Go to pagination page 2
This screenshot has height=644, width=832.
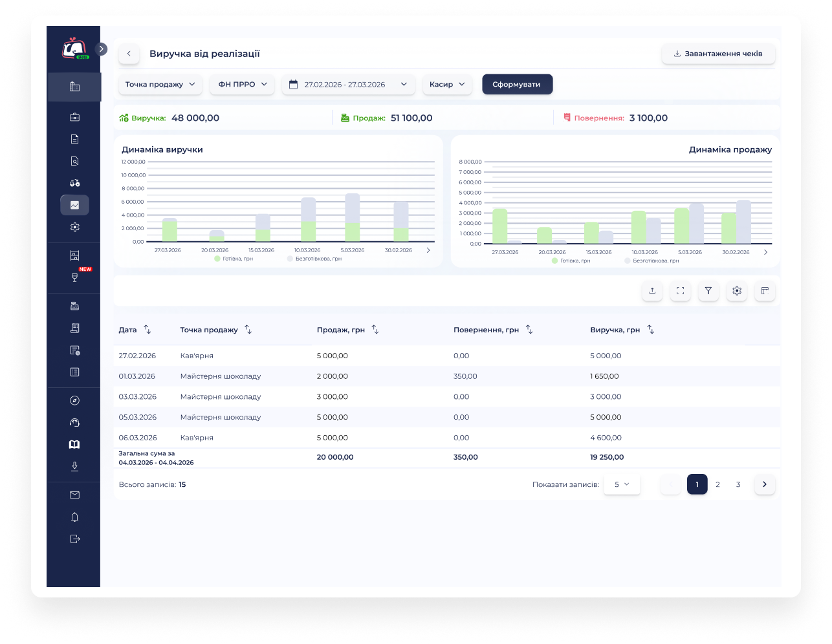(717, 484)
